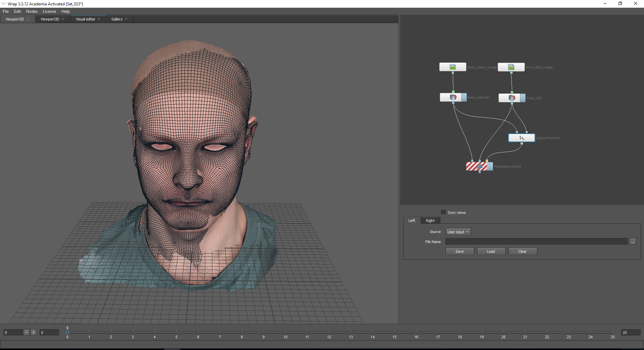Image resolution: width=644 pixels, height=350 pixels.
Task: Select the Skan_002_Image node
Action: pos(511,67)
